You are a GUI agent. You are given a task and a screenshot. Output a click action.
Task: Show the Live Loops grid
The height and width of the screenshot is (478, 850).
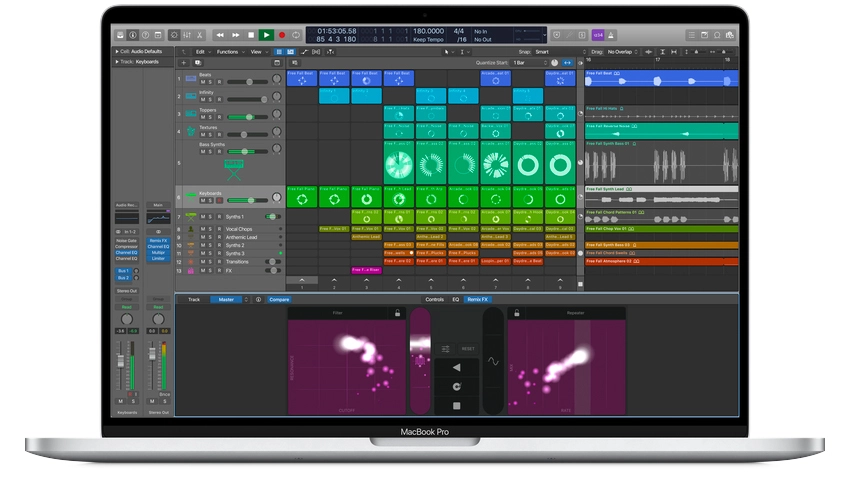pos(279,52)
